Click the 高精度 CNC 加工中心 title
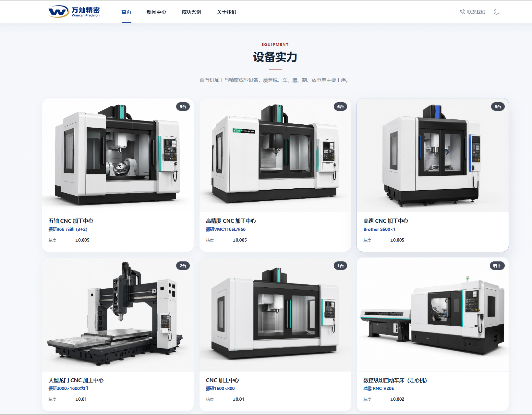532x415 pixels. pyautogui.click(x=231, y=221)
